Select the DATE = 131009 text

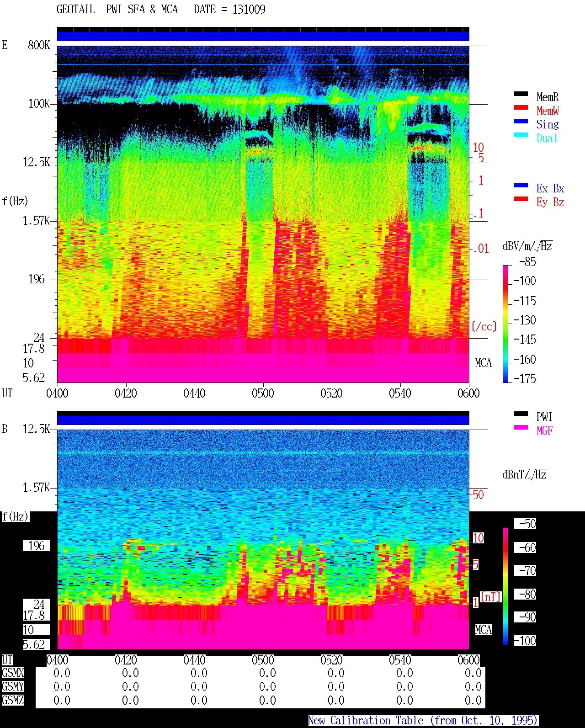click(229, 9)
